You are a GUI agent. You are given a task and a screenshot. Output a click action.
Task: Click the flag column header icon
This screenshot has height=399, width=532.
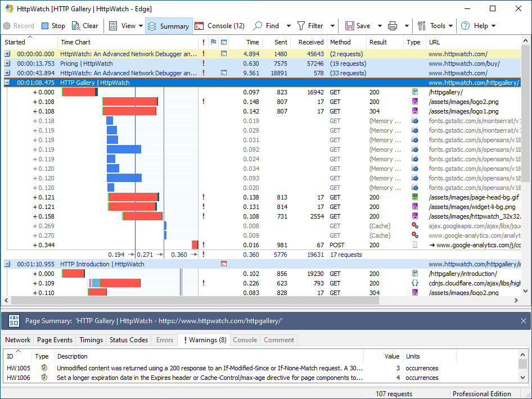point(213,42)
